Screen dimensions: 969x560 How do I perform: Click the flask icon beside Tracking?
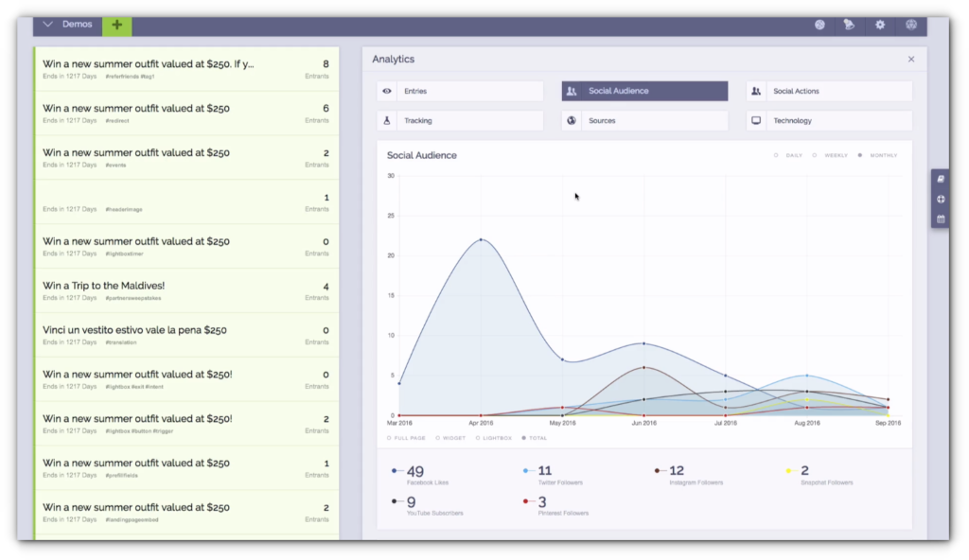(x=387, y=120)
